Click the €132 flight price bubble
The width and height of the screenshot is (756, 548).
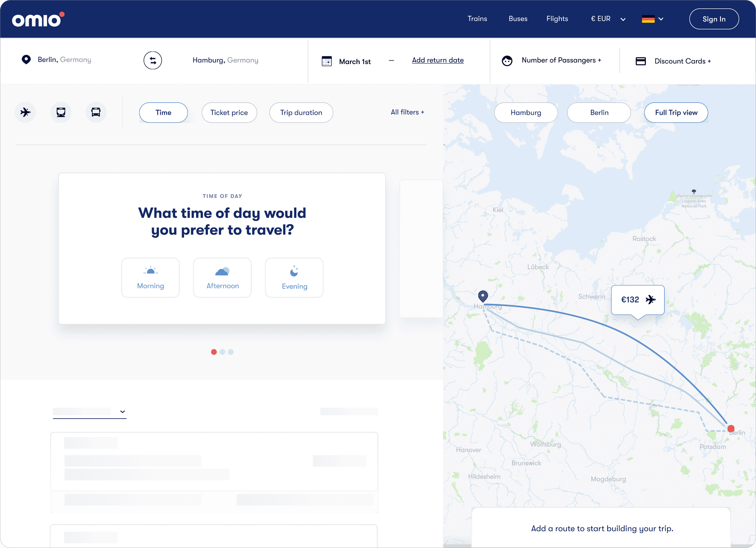pos(637,300)
